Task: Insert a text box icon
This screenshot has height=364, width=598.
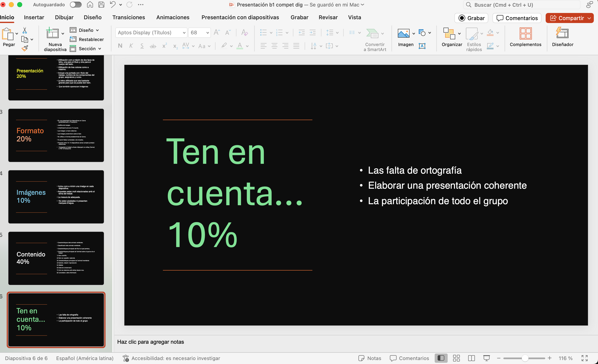Action: pos(422,46)
